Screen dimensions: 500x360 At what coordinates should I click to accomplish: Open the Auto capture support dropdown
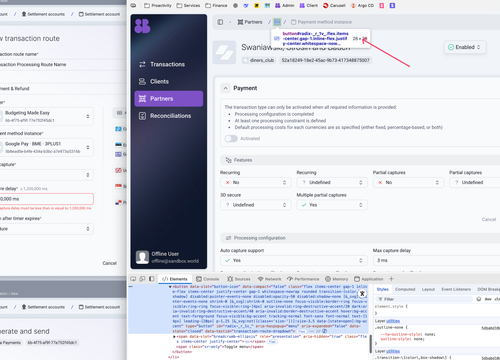point(294,260)
